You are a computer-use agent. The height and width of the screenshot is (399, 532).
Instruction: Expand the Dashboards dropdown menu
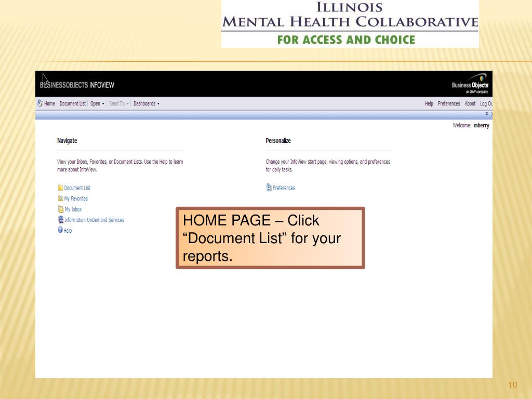[146, 103]
